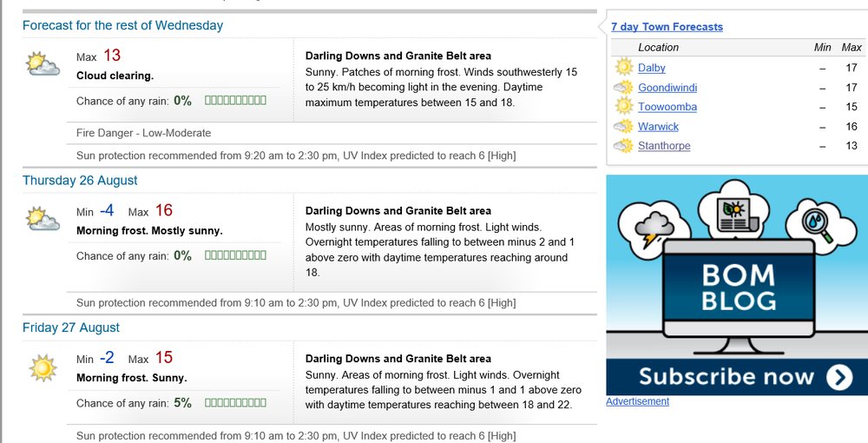Click the cloudy icon beside Goondiwindi
The width and height of the screenshot is (868, 443).
click(x=623, y=88)
